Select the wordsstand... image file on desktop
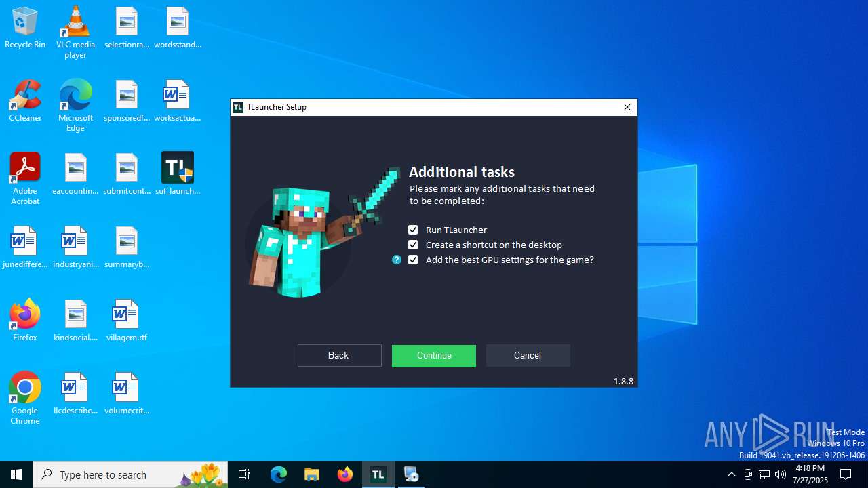868x488 pixels. pyautogui.click(x=178, y=28)
